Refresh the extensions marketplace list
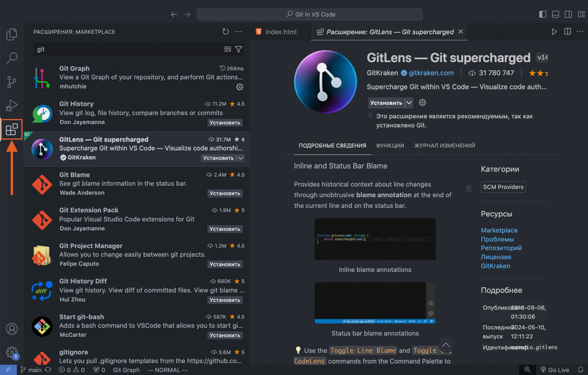The width and height of the screenshot is (588, 375). point(226,32)
